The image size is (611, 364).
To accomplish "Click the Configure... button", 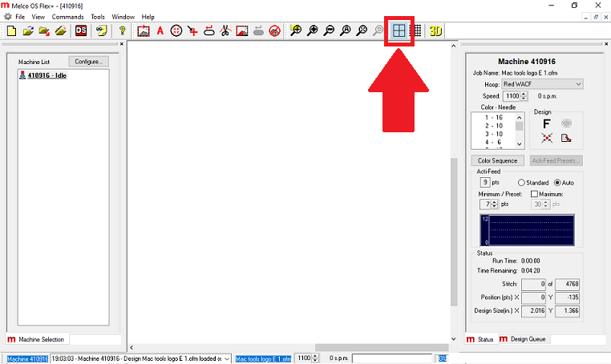I will [x=89, y=62].
